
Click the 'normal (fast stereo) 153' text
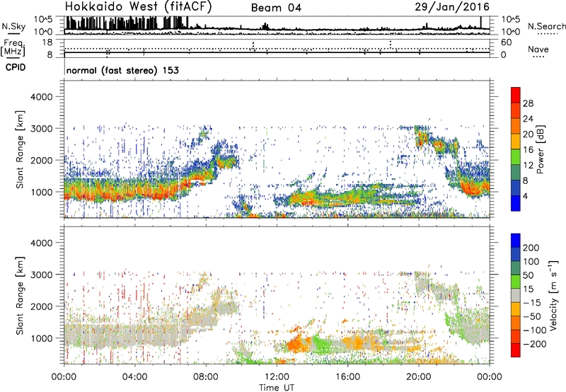122,70
